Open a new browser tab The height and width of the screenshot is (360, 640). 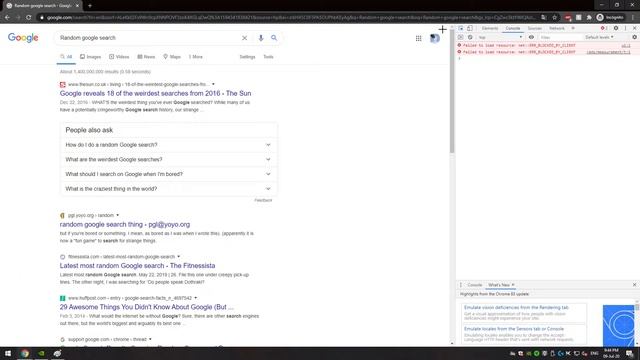point(90,6)
